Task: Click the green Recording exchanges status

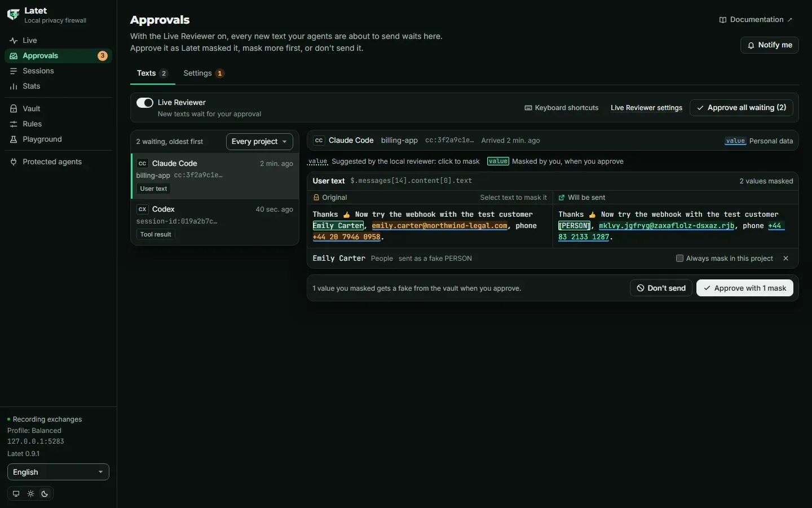Action: coord(45,419)
